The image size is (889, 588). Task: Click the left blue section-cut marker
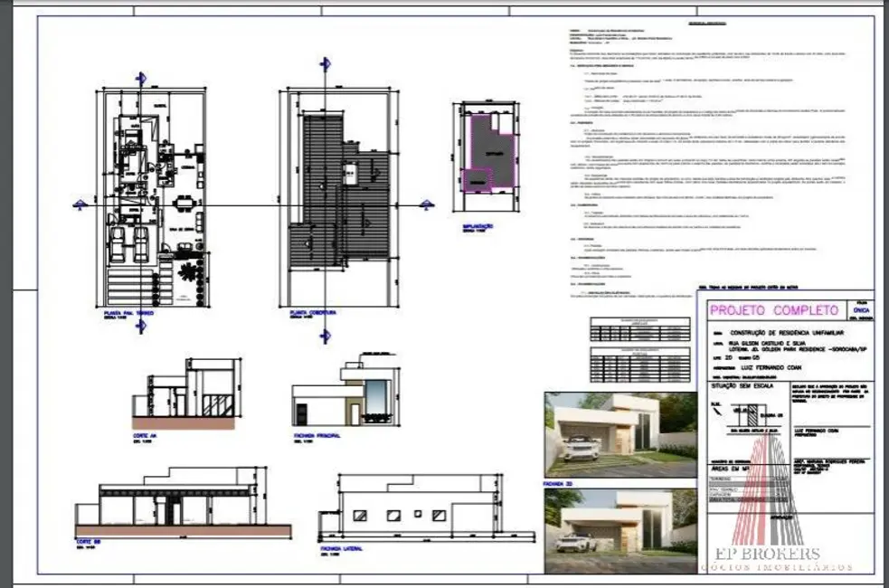pyautogui.click(x=79, y=205)
